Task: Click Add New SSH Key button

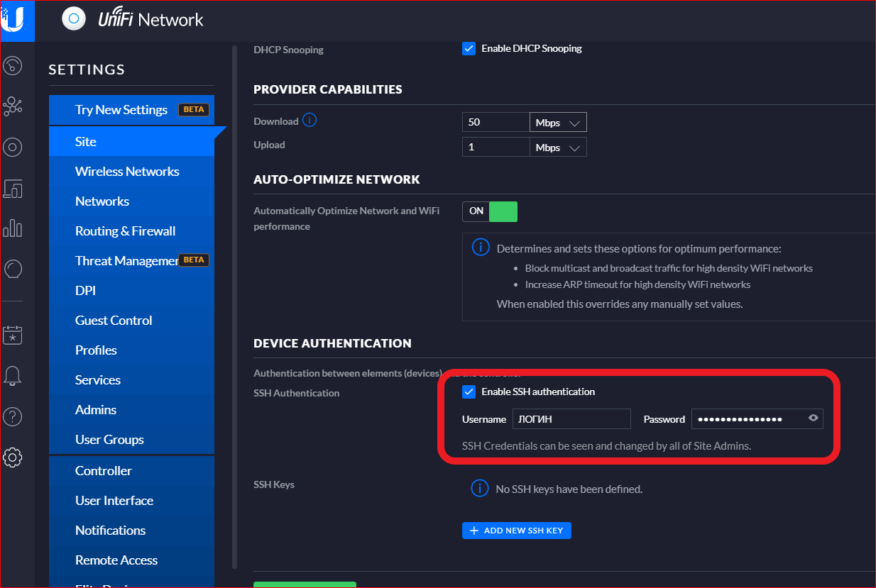Action: click(517, 531)
